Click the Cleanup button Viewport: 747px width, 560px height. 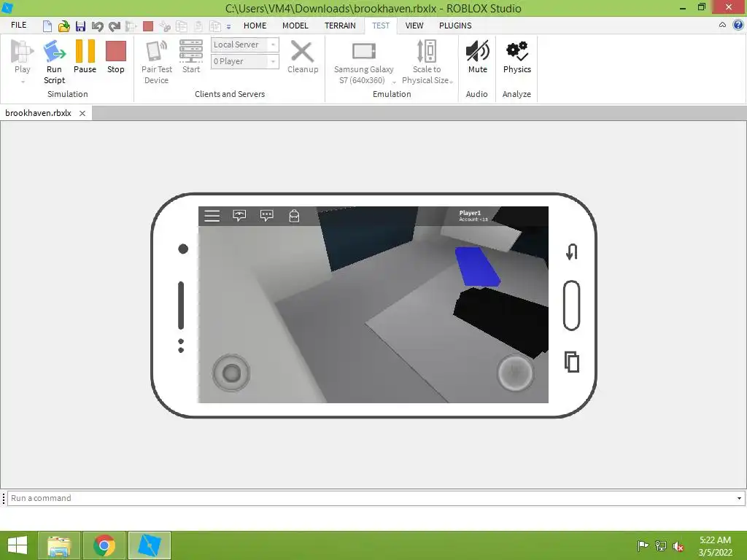pos(303,57)
